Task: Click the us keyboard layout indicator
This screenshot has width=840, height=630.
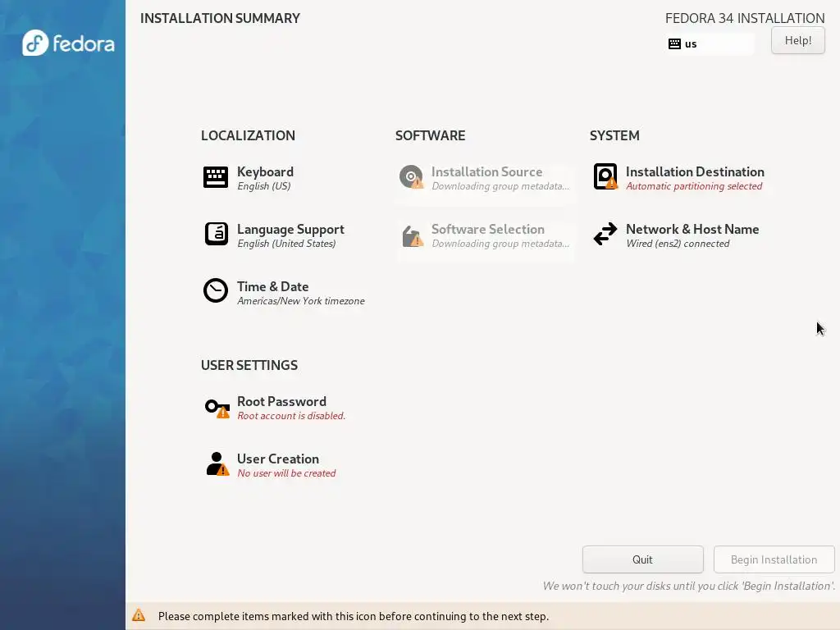Action: (710, 44)
